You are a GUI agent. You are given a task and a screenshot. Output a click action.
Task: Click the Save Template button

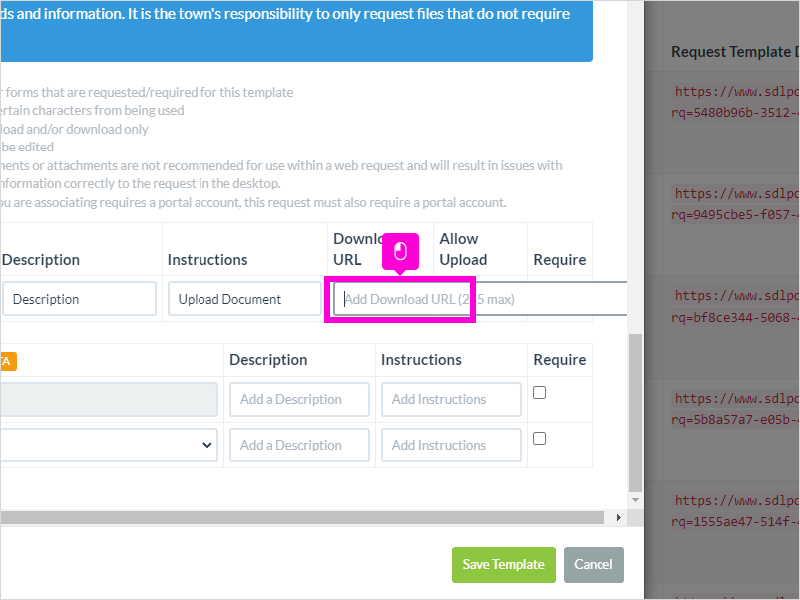click(x=504, y=564)
